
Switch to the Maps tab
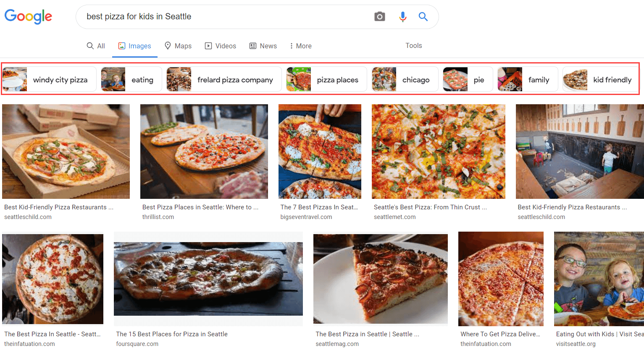tap(178, 46)
